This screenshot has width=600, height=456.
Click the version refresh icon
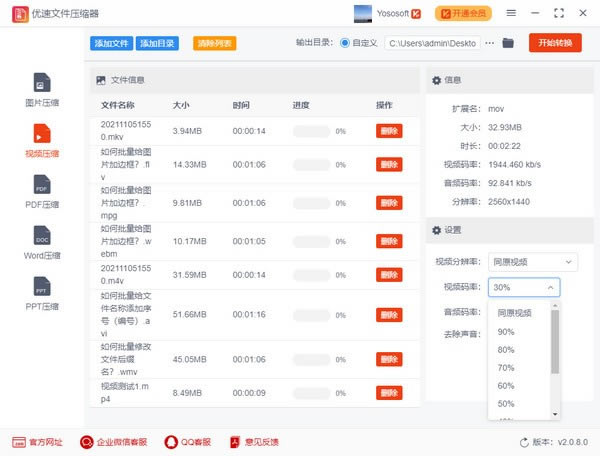(x=524, y=443)
